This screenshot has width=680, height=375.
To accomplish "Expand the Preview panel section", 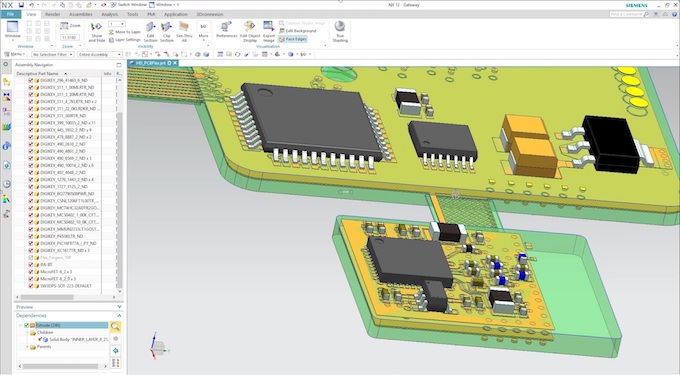I will pos(69,307).
